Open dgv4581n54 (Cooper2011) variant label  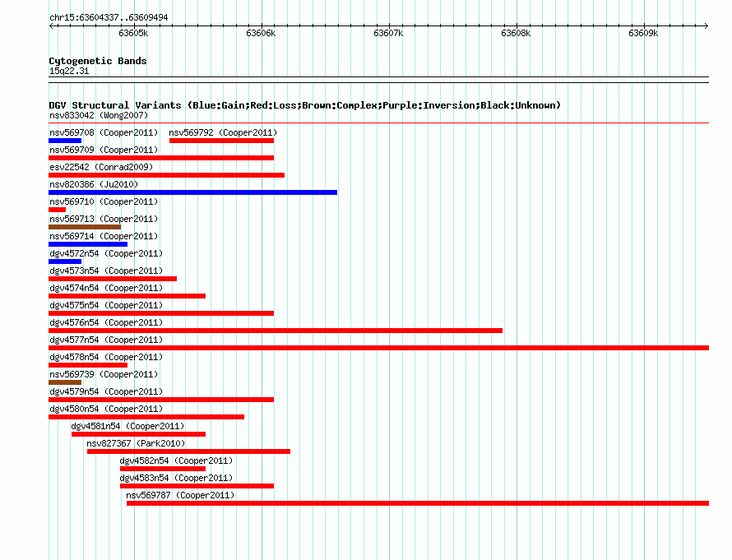(x=127, y=426)
